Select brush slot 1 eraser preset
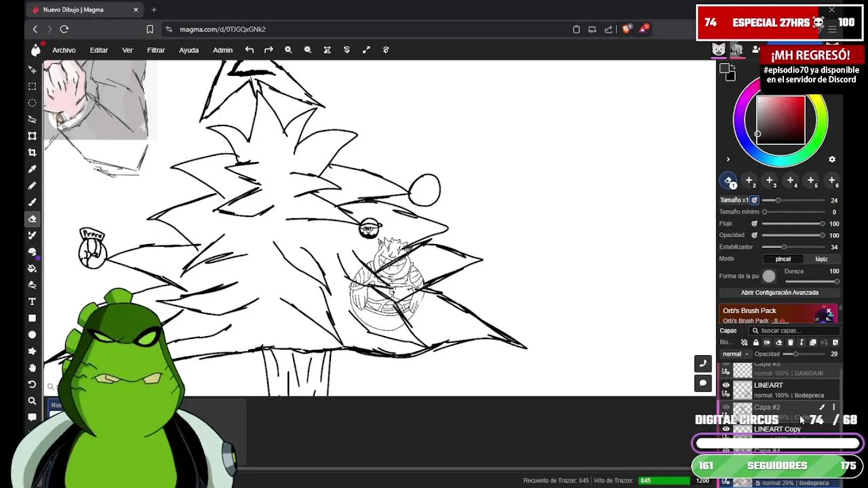The image size is (868, 488). (729, 181)
